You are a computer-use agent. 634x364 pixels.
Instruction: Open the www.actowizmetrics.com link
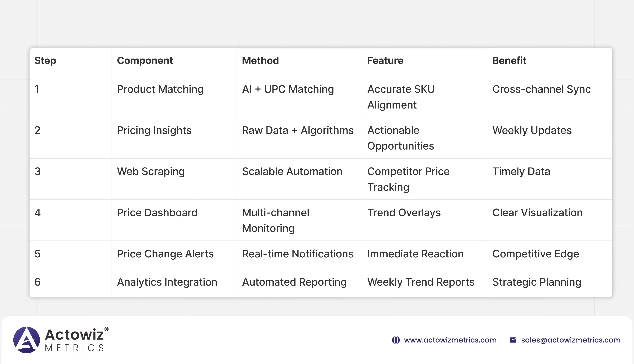[450, 340]
